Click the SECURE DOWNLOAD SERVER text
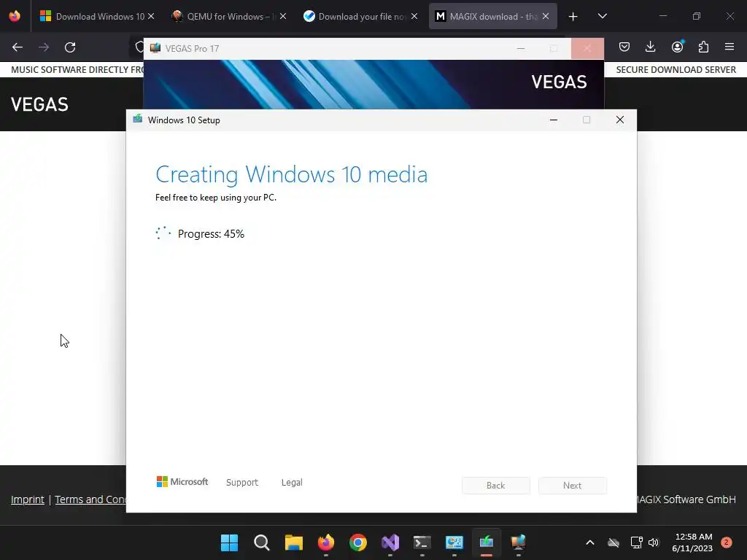The image size is (747, 560). click(676, 69)
